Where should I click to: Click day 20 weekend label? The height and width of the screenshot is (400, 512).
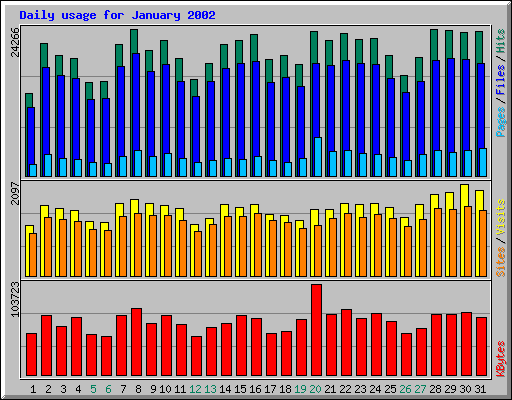[x=315, y=389]
